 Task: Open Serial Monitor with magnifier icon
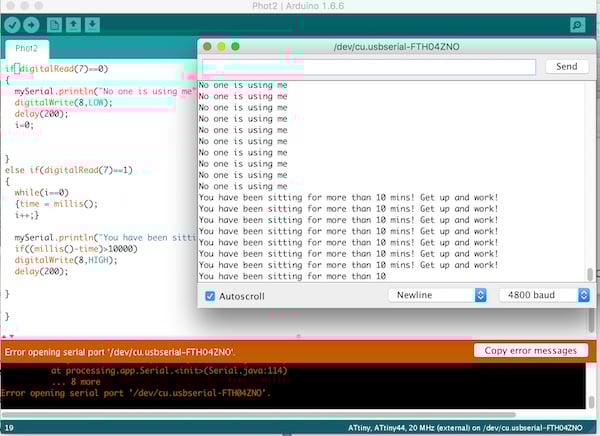click(x=577, y=24)
